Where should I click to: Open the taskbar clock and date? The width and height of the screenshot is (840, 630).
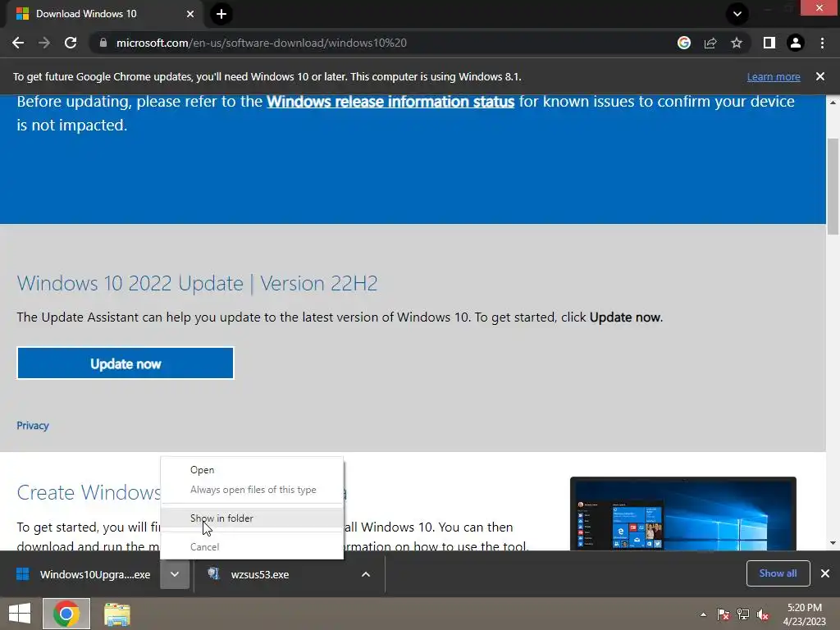(x=804, y=614)
